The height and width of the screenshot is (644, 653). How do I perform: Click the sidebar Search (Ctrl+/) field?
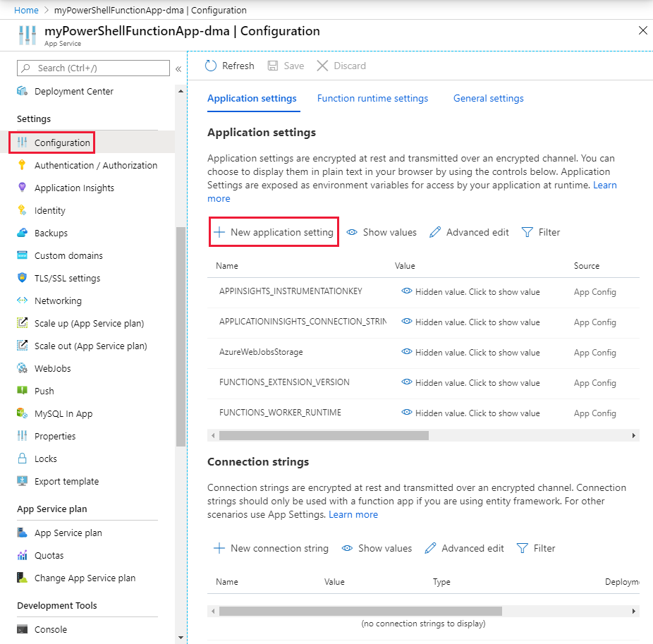click(x=93, y=68)
